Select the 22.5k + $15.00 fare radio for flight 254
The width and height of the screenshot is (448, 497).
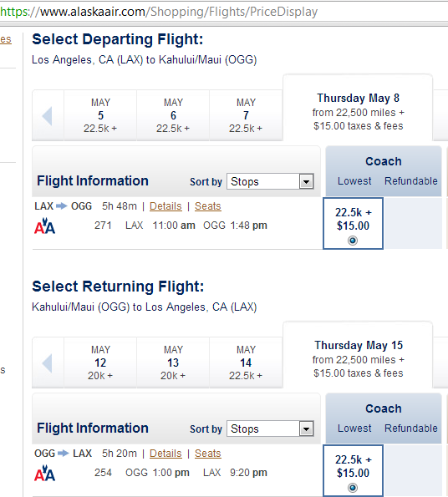coord(353,488)
